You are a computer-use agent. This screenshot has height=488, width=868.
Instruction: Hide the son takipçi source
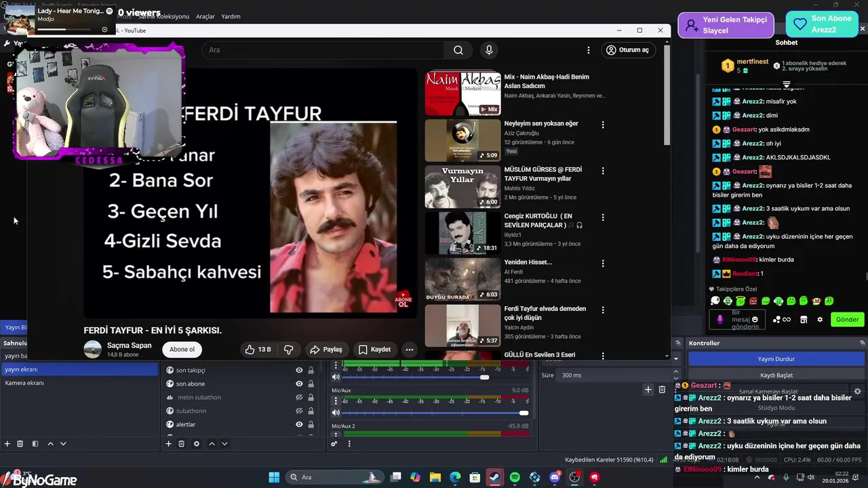coord(299,370)
